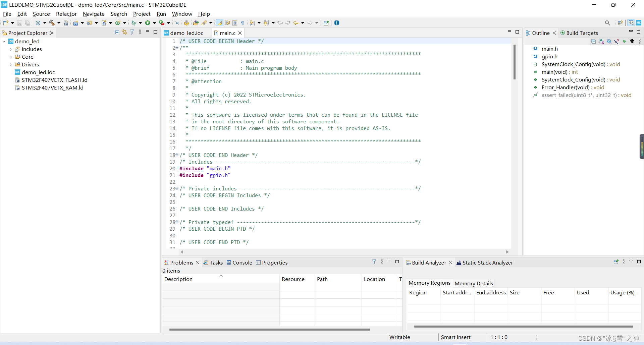This screenshot has width=644, height=345.
Task: Collapse the fold marker on line 18
Action: [177, 155]
